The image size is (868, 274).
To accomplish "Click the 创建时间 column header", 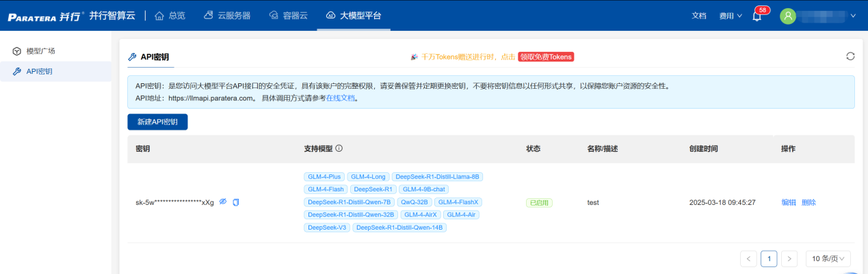I will click(704, 148).
